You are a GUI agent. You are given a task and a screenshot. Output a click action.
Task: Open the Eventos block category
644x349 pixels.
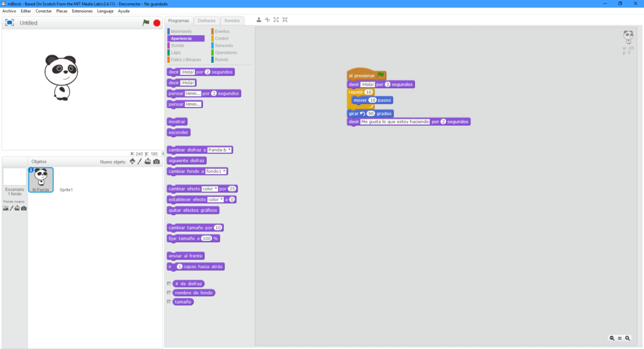click(x=222, y=31)
